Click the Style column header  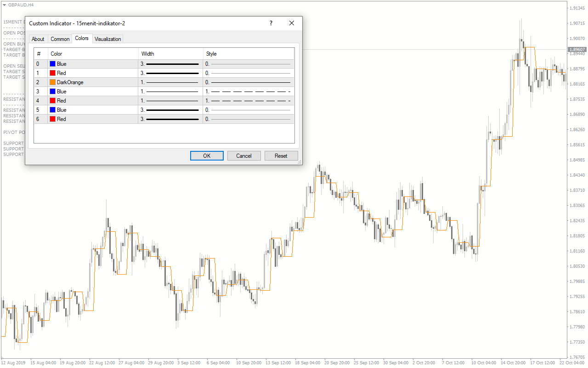point(249,54)
